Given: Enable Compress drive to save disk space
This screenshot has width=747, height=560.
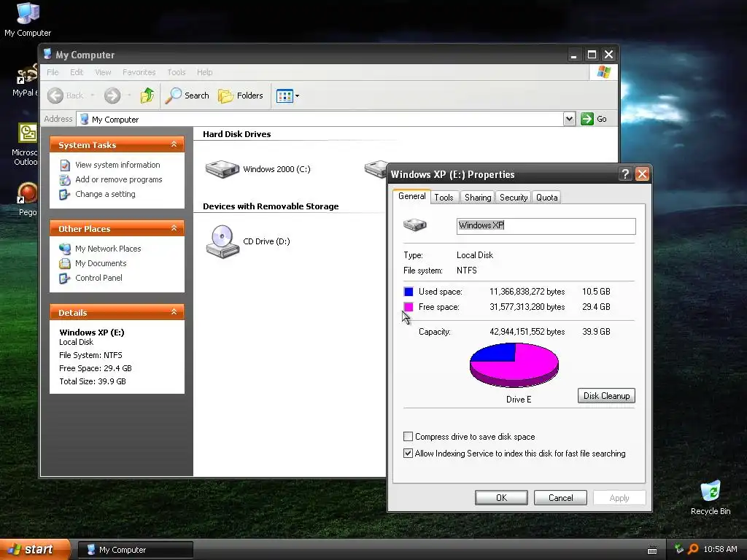Looking at the screenshot, I should point(408,437).
